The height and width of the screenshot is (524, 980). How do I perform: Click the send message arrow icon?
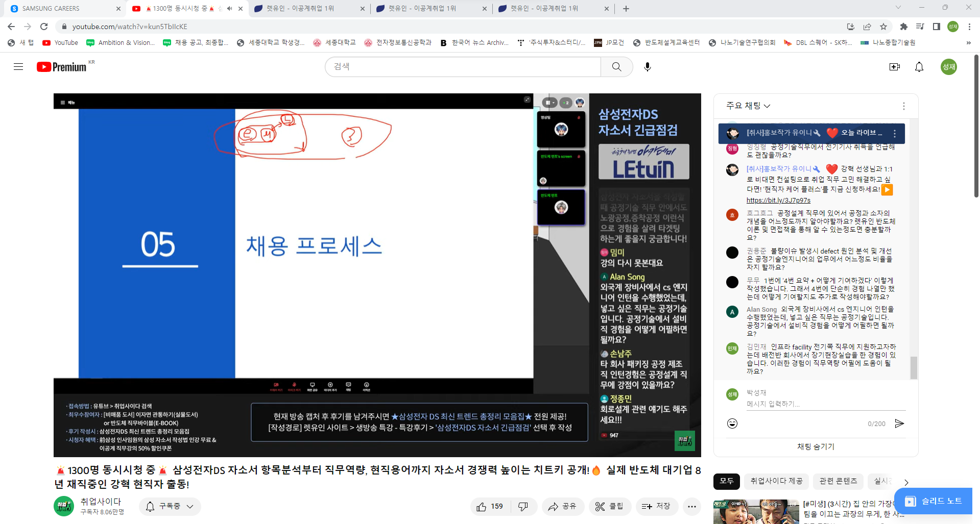pos(899,423)
